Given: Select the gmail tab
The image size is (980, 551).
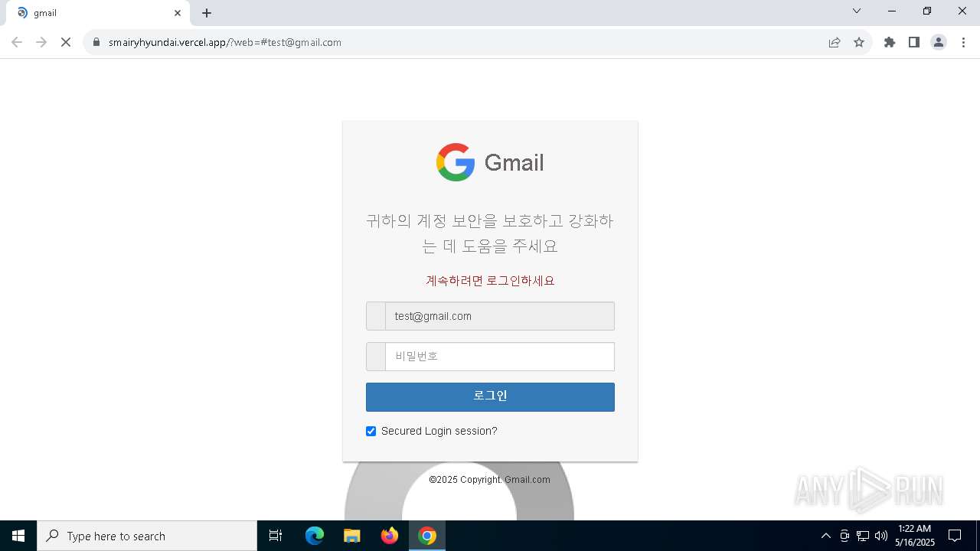Looking at the screenshot, I should pyautogui.click(x=98, y=13).
